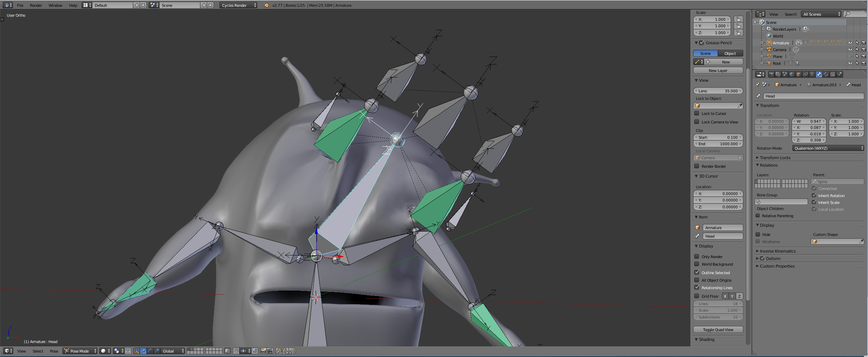Click the Lens value field

[718, 91]
